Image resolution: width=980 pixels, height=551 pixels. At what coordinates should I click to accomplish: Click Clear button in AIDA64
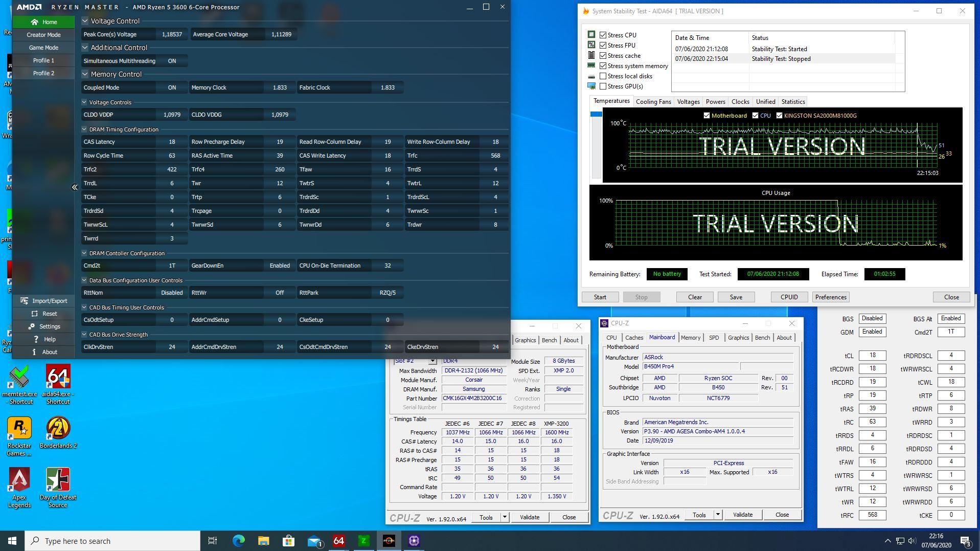[695, 297]
